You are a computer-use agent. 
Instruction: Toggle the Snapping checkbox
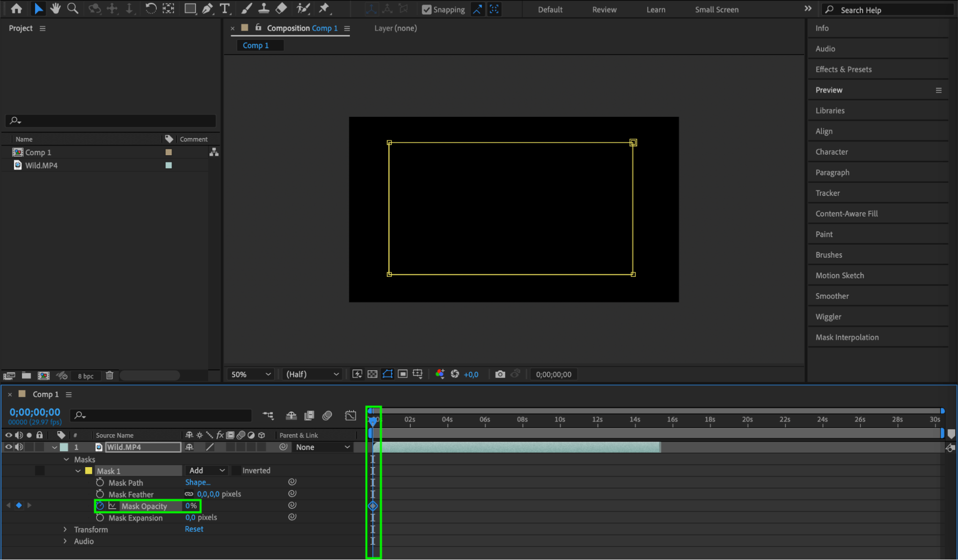pyautogui.click(x=426, y=10)
